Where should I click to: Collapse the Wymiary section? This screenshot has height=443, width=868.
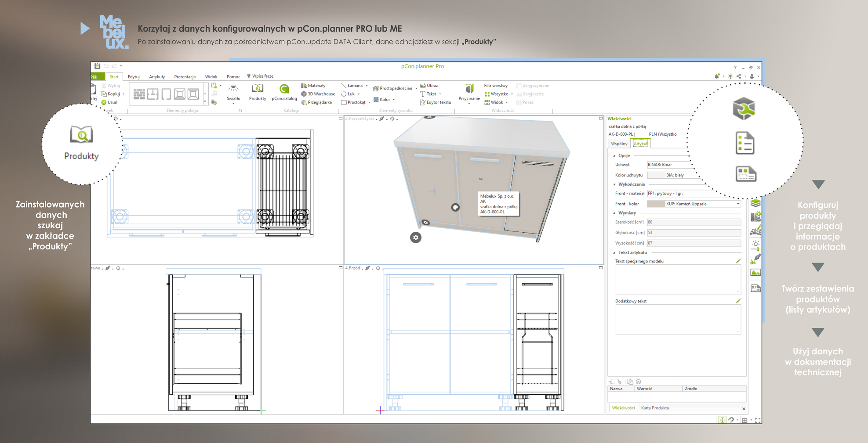[614, 213]
